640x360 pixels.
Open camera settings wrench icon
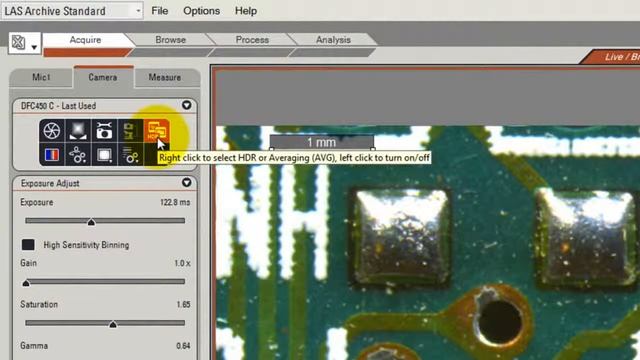104,131
